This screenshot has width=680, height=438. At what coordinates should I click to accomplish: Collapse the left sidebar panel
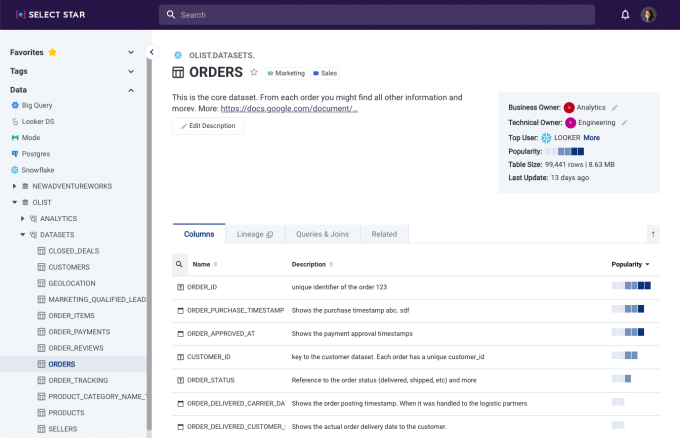click(x=151, y=52)
